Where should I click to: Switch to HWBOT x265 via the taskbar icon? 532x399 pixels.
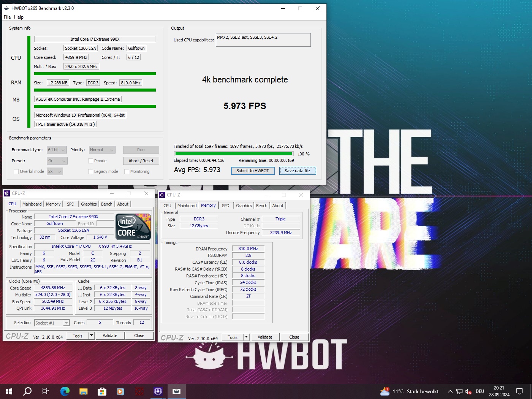(177, 391)
